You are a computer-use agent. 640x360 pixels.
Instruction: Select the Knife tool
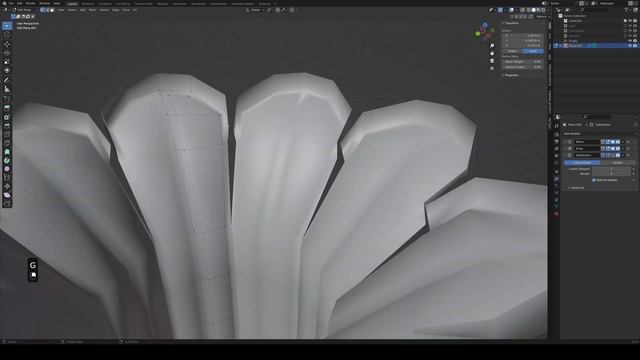tap(7, 143)
